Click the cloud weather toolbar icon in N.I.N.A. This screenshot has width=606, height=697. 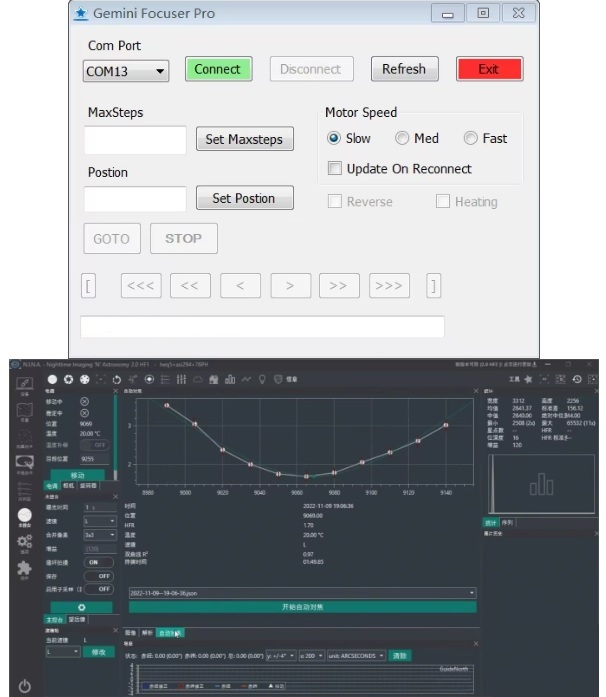click(x=197, y=379)
